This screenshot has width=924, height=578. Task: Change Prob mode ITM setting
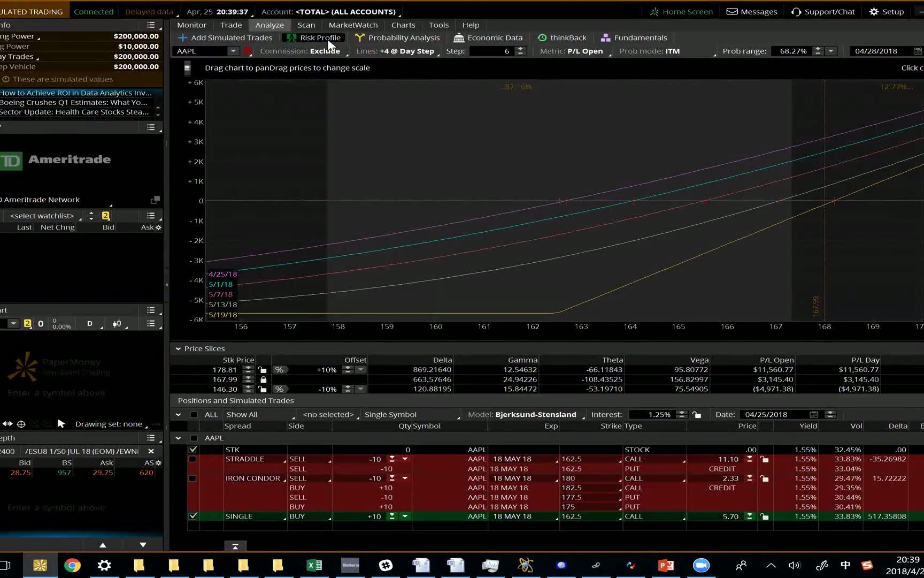click(666, 51)
